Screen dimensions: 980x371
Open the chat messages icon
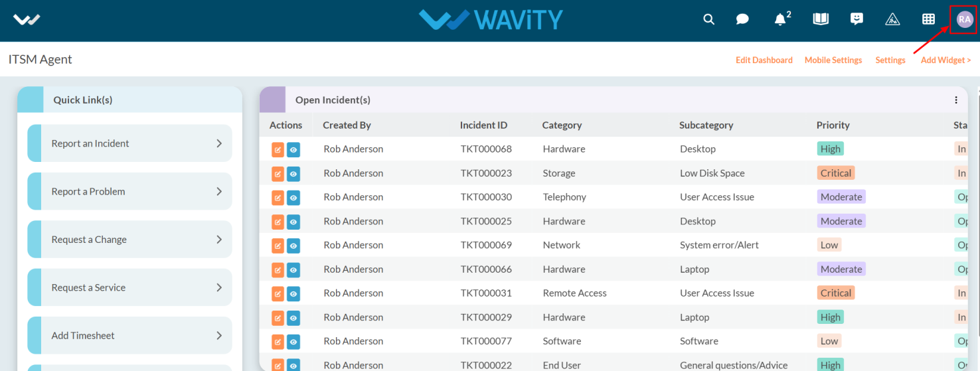click(x=743, y=19)
